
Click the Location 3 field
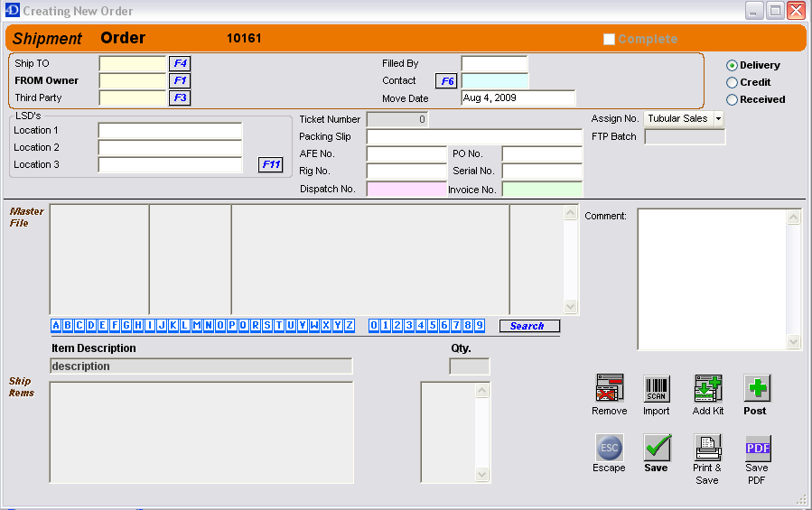tap(170, 164)
